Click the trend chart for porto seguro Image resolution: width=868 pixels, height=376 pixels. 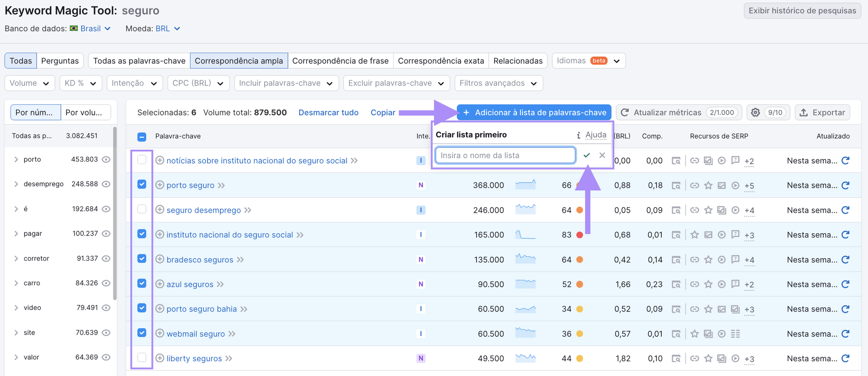click(525, 185)
